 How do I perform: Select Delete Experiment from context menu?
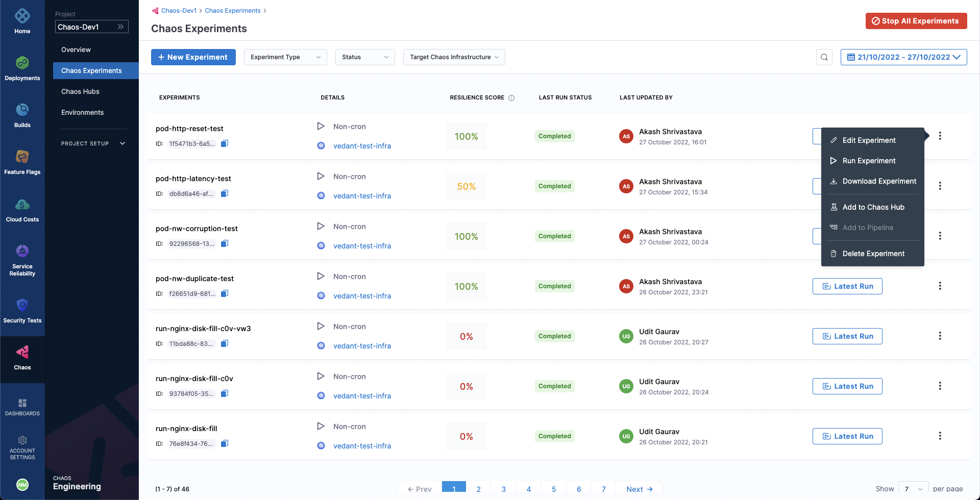873,254
